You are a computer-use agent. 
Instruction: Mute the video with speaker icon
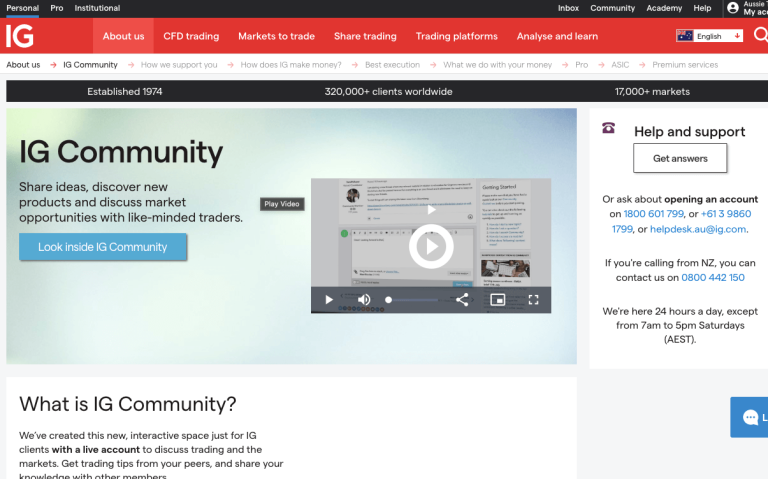click(x=364, y=299)
